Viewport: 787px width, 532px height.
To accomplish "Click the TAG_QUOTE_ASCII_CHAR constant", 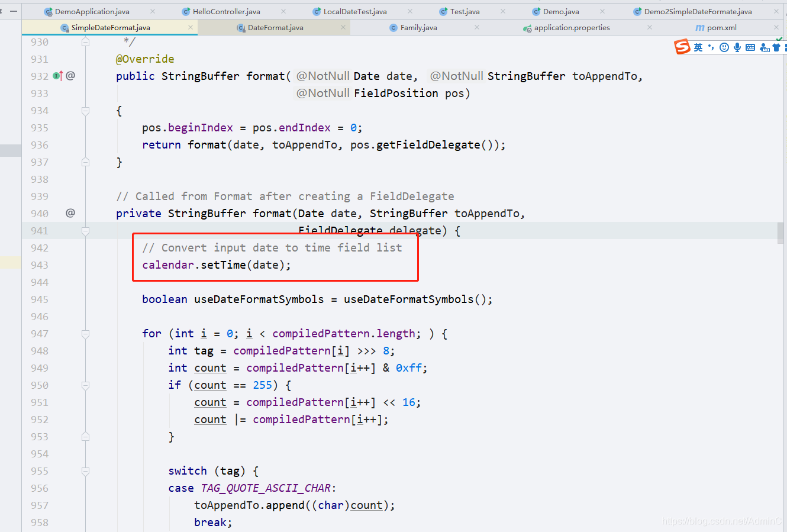I will click(x=266, y=488).
